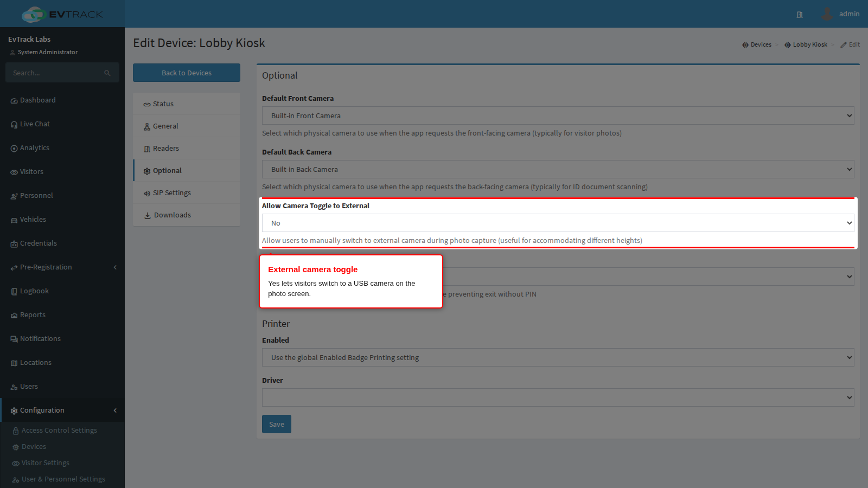Open the printer Enabled dropdown
868x488 pixels.
(x=558, y=357)
